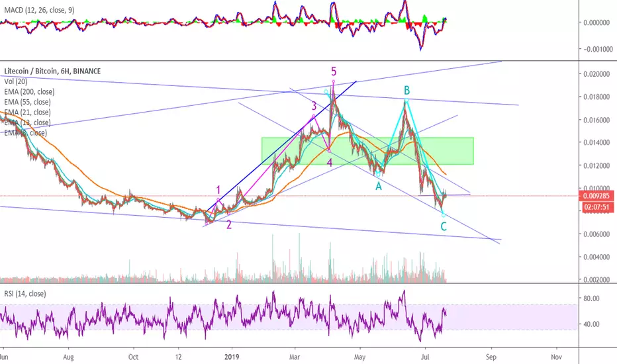Click the Elliott wave label 4

coord(330,163)
